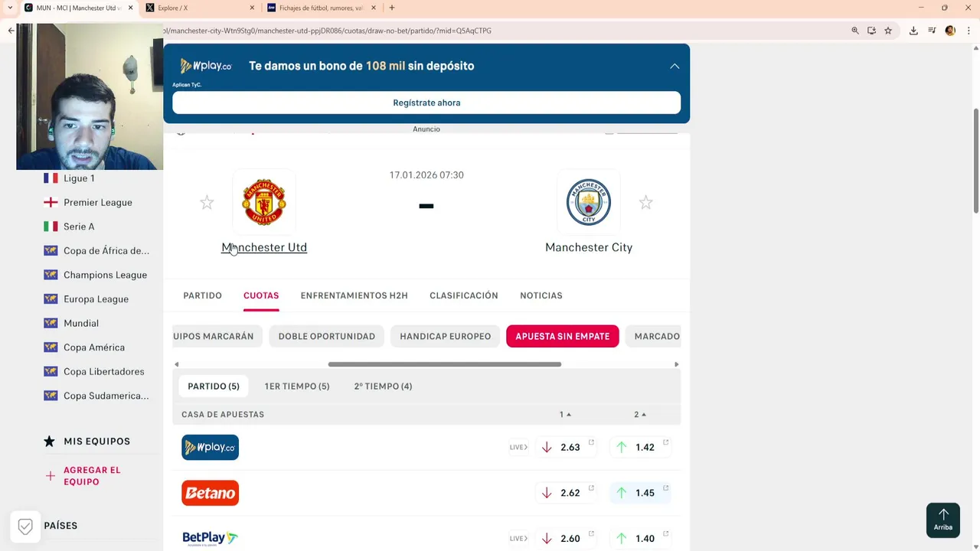Switch to the PARTIDO tab
This screenshot has height=551, width=980.
[x=202, y=295]
